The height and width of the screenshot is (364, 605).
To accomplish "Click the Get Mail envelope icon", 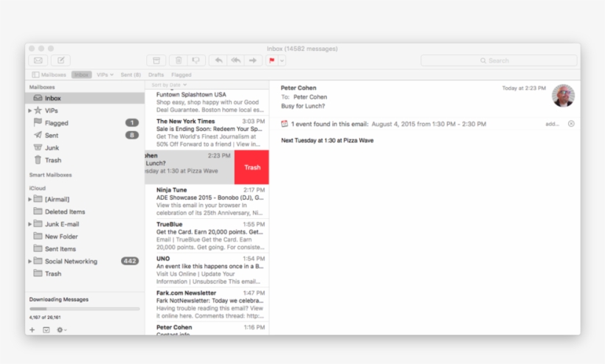I will tap(38, 60).
